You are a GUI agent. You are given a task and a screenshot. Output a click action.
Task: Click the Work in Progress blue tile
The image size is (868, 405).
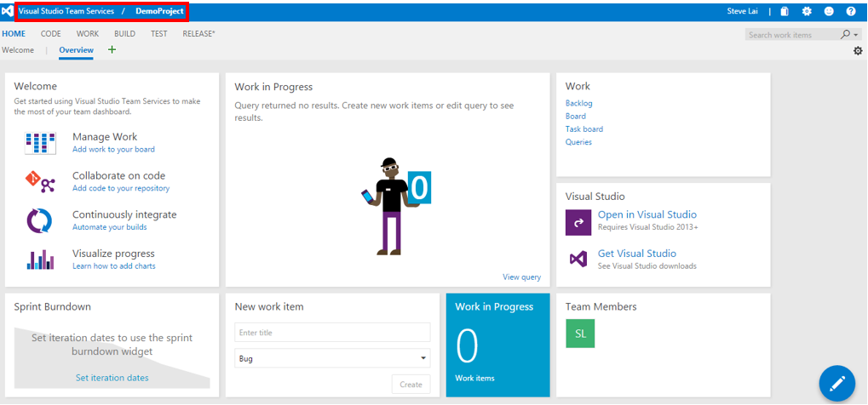[497, 345]
